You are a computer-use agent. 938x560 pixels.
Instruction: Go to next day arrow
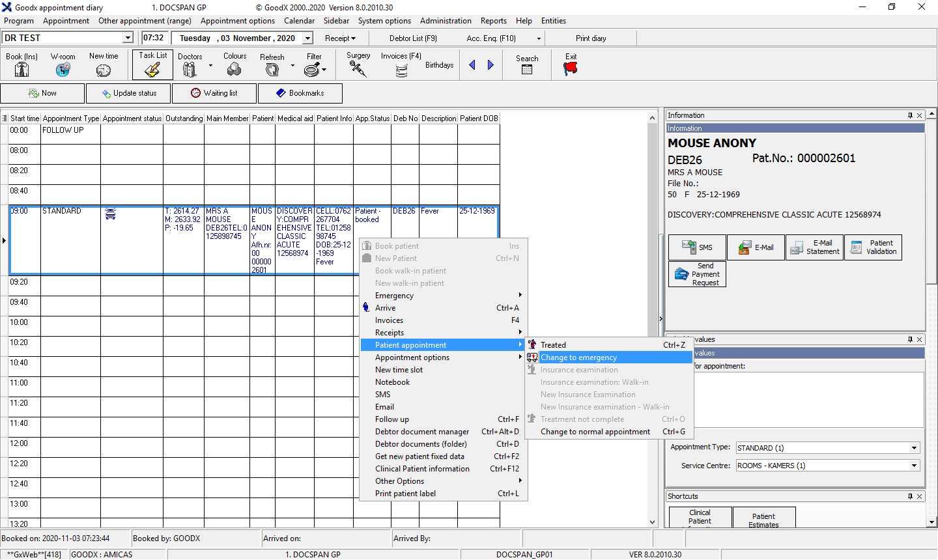(490, 65)
